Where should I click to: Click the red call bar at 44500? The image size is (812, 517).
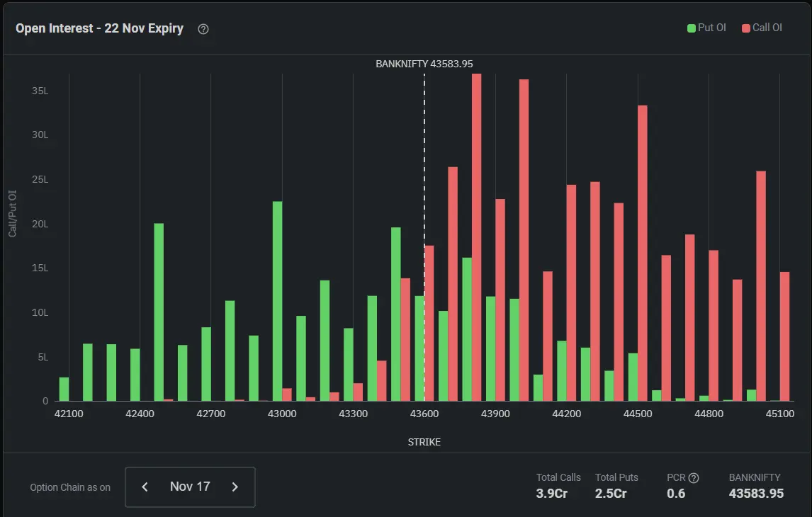click(x=643, y=253)
